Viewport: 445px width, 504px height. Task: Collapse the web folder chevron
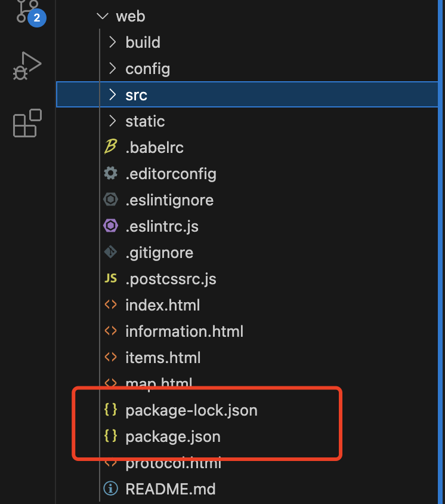[x=102, y=16]
